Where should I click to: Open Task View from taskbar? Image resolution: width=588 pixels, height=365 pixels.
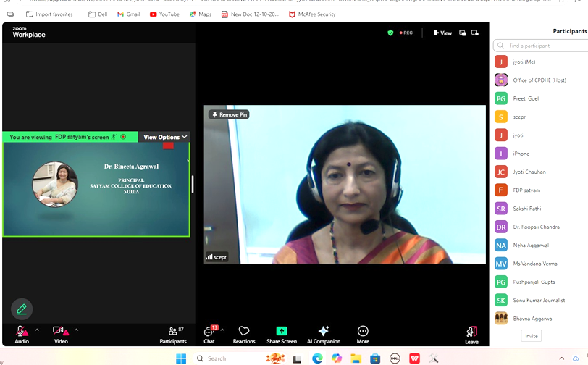298,359
